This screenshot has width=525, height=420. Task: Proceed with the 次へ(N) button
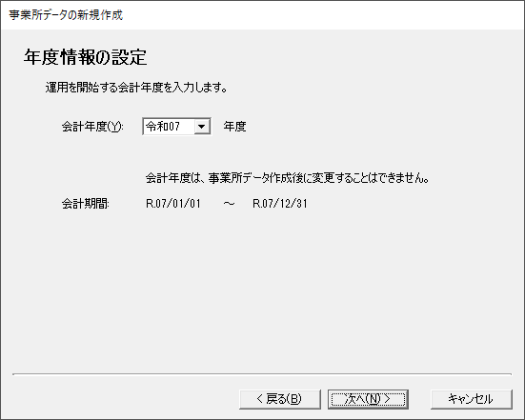[368, 399]
